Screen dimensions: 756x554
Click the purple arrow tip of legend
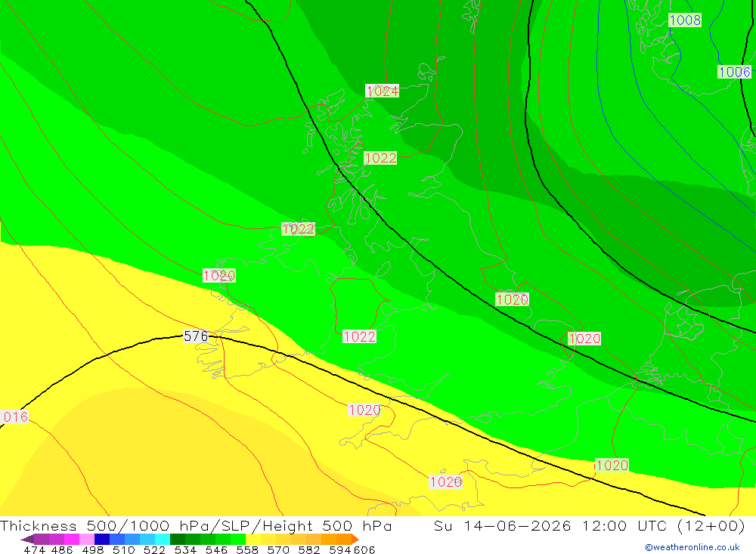pyautogui.click(x=27, y=539)
